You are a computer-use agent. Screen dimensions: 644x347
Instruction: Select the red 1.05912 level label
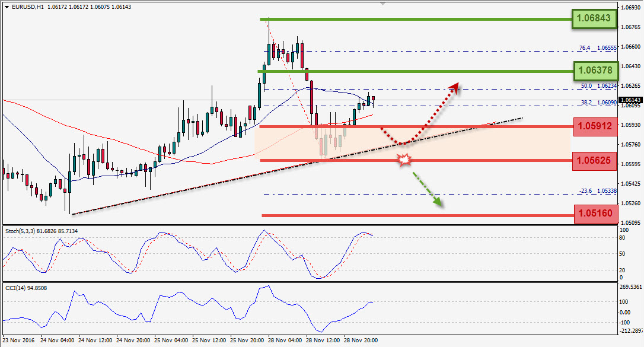[595, 126]
